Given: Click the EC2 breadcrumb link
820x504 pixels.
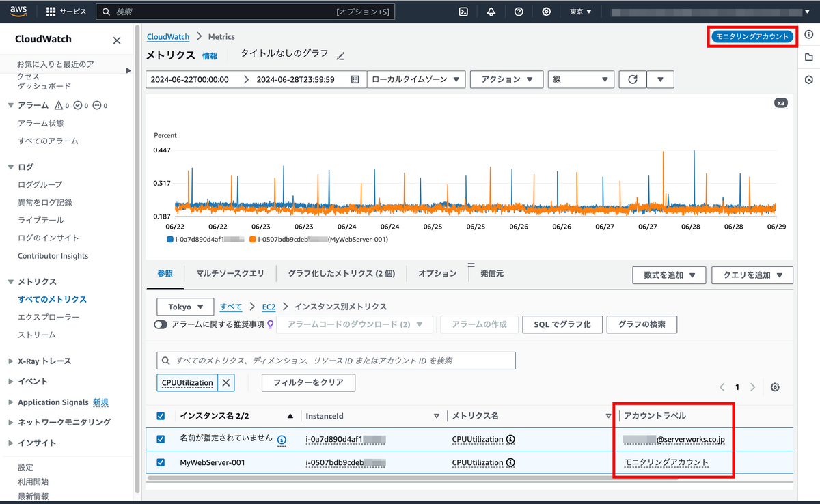Looking at the screenshot, I should (x=269, y=307).
